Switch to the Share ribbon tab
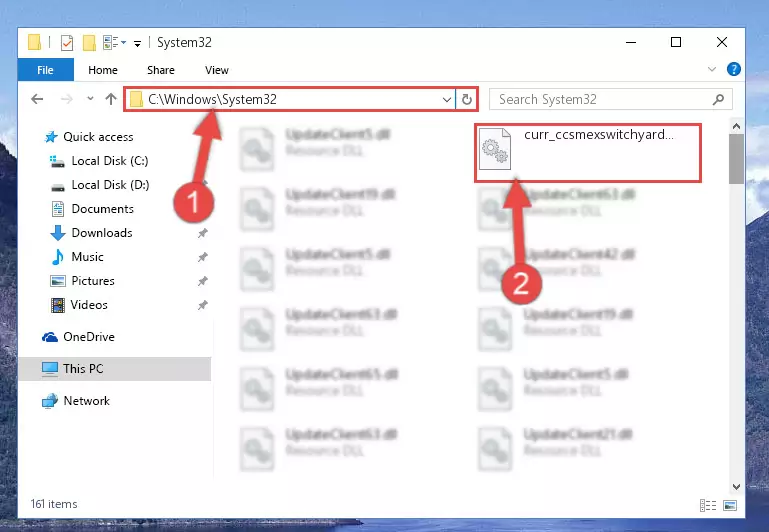 click(x=161, y=70)
